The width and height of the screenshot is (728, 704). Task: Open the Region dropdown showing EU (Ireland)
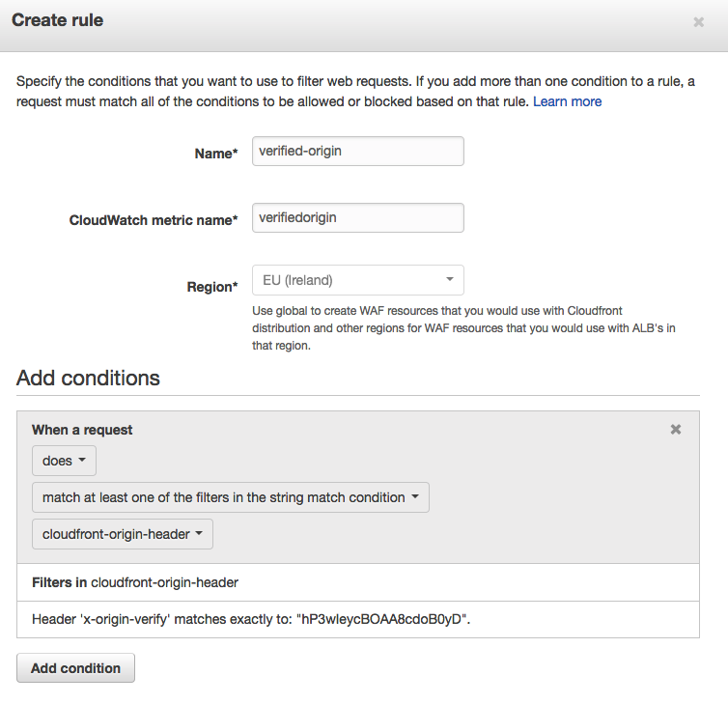click(358, 280)
